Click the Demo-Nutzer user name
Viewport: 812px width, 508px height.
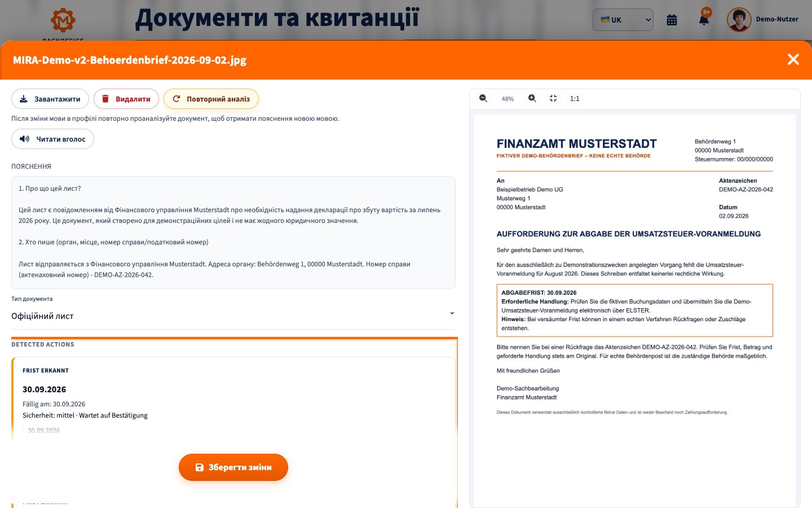point(777,19)
